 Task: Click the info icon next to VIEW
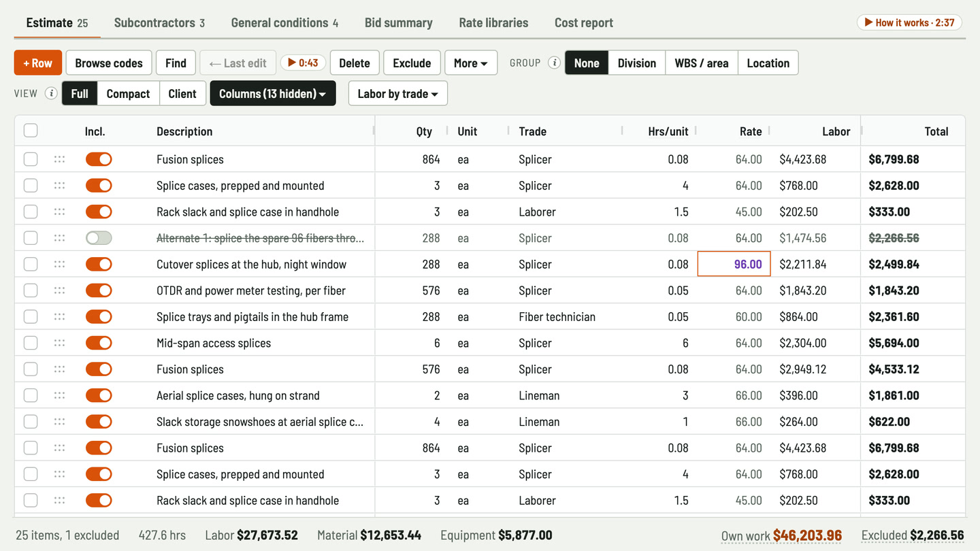pos(51,93)
